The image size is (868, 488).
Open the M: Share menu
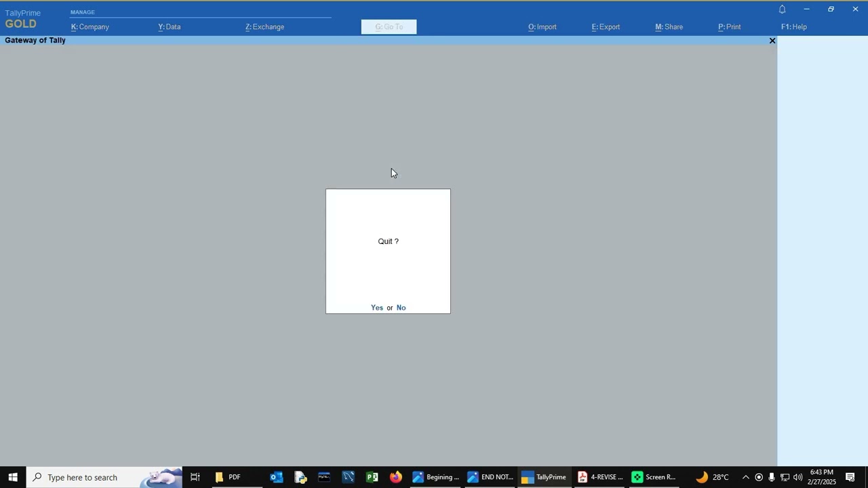(669, 27)
